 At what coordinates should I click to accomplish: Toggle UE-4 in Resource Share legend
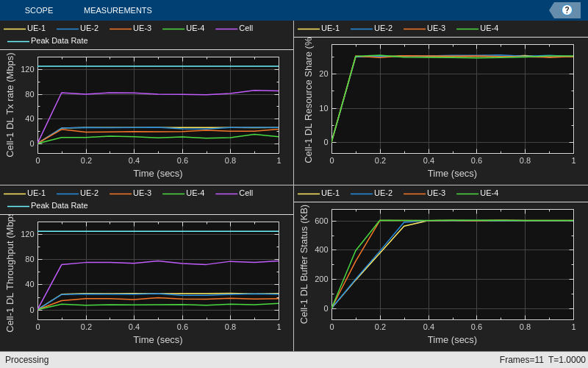point(478,28)
